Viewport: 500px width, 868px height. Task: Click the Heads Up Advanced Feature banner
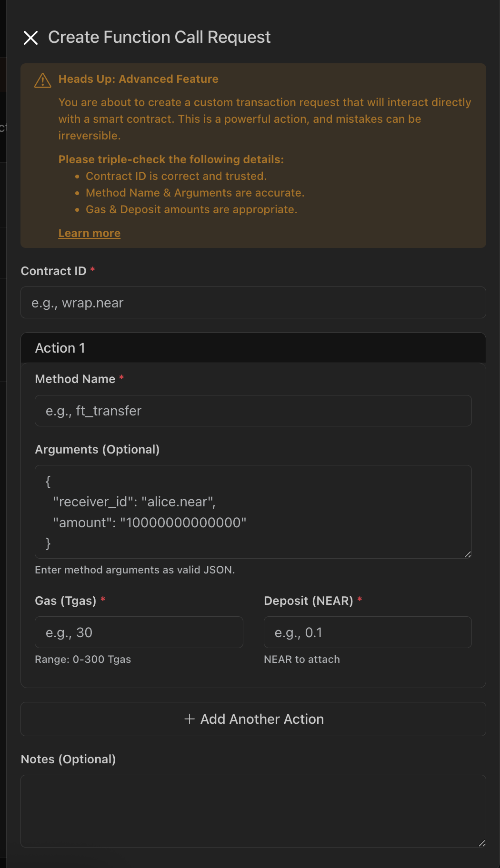tap(253, 155)
